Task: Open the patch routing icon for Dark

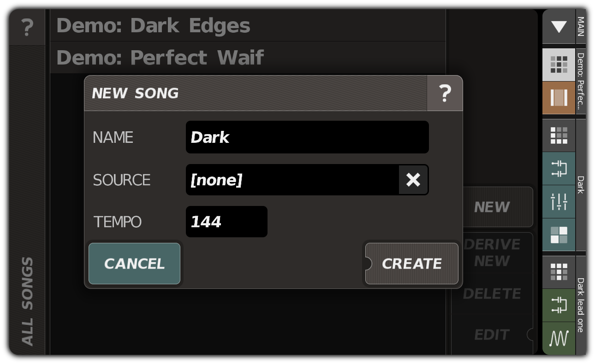Action: 559,168
